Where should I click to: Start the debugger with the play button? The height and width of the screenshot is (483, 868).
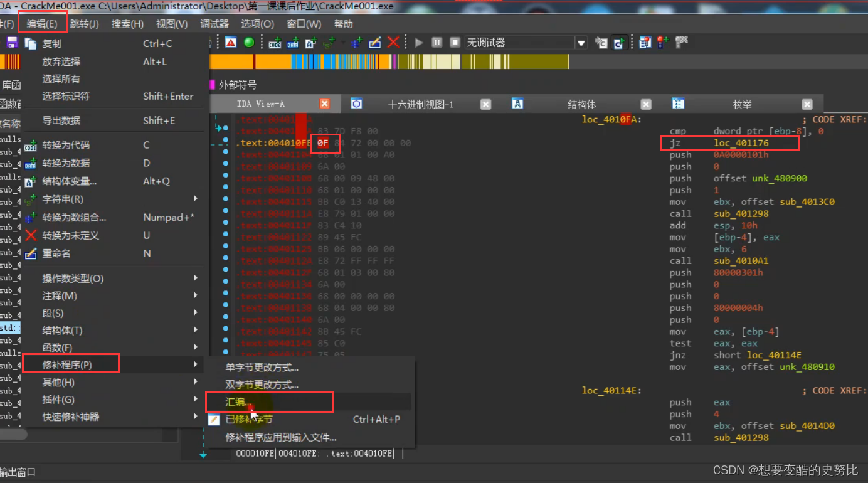click(x=419, y=43)
